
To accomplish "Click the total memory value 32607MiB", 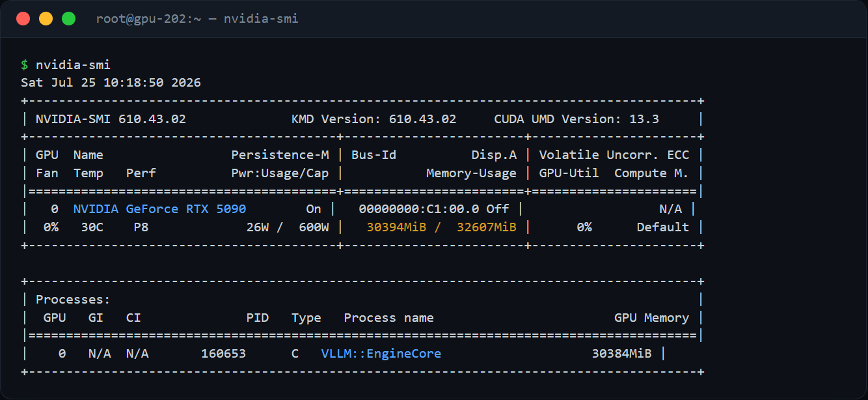I will click(x=486, y=227).
